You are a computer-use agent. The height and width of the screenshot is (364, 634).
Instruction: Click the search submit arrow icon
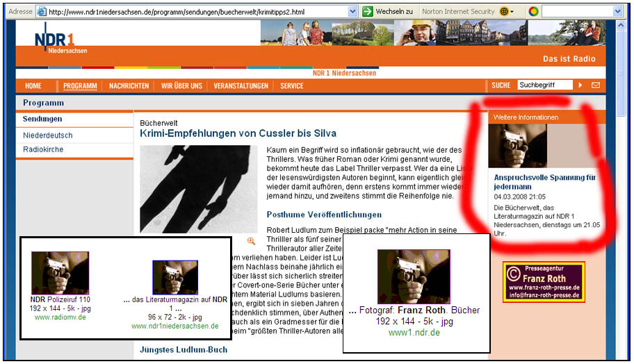tap(580, 85)
